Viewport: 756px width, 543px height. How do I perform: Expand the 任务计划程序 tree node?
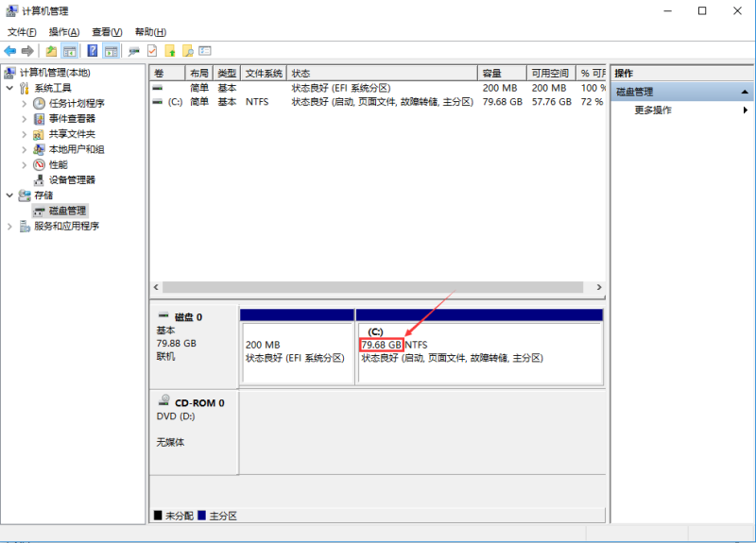pyautogui.click(x=25, y=103)
